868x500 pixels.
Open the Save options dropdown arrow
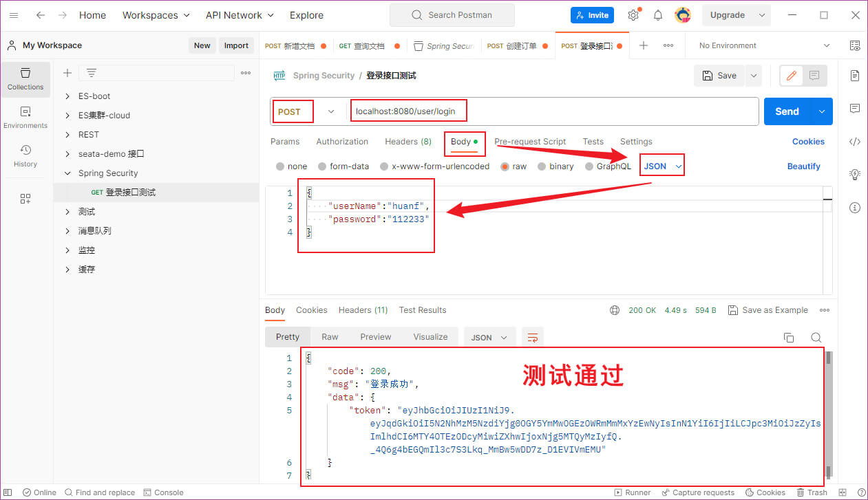click(753, 76)
